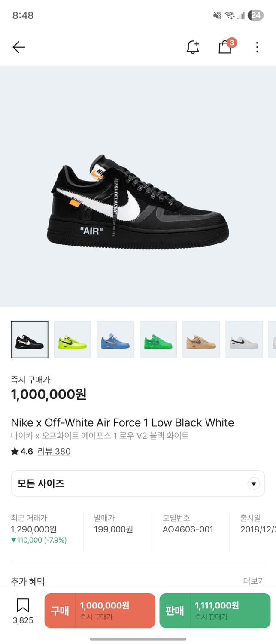The image size is (276, 644).
Task: Tap the notification bell icon
Action: [193, 47]
